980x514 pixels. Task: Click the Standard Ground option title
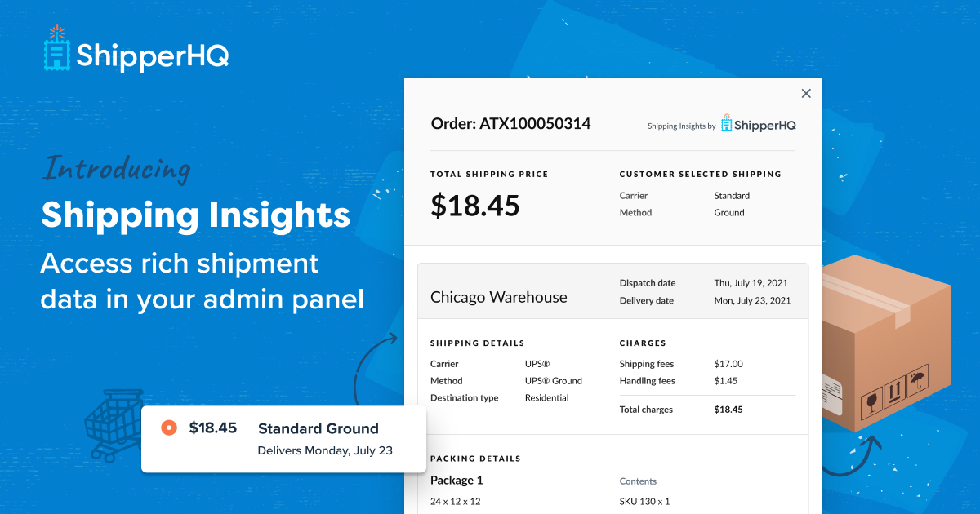pos(318,428)
